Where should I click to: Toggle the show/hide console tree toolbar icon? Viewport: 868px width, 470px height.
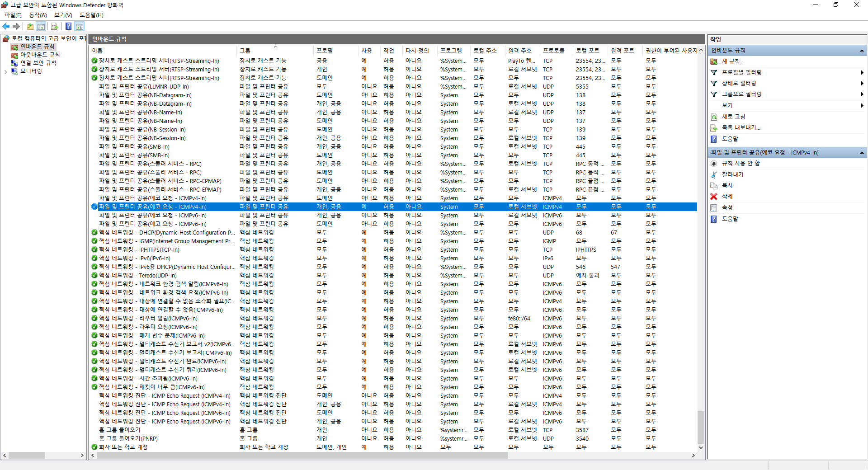(x=41, y=26)
